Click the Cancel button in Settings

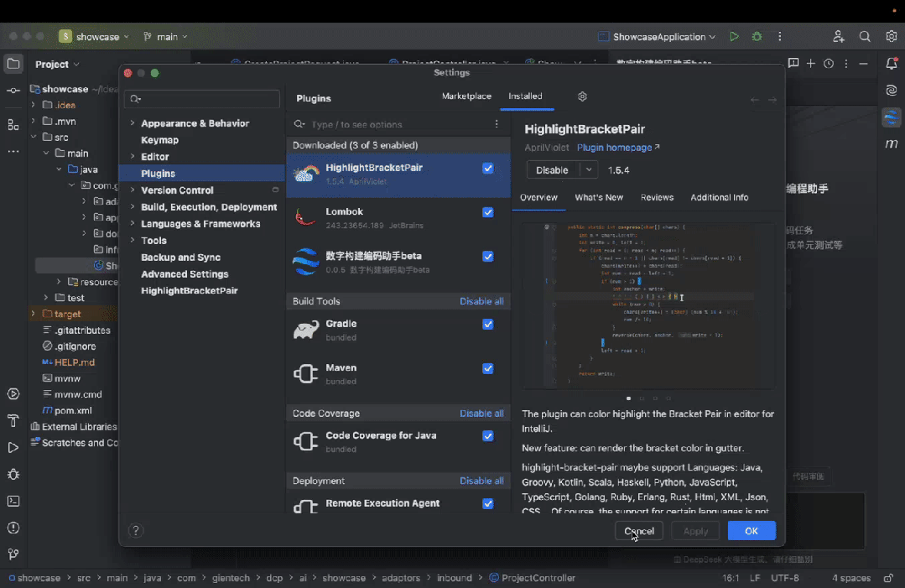(639, 531)
